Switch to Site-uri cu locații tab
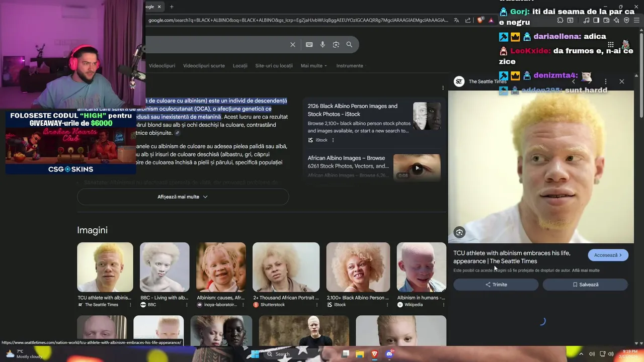 point(274,66)
